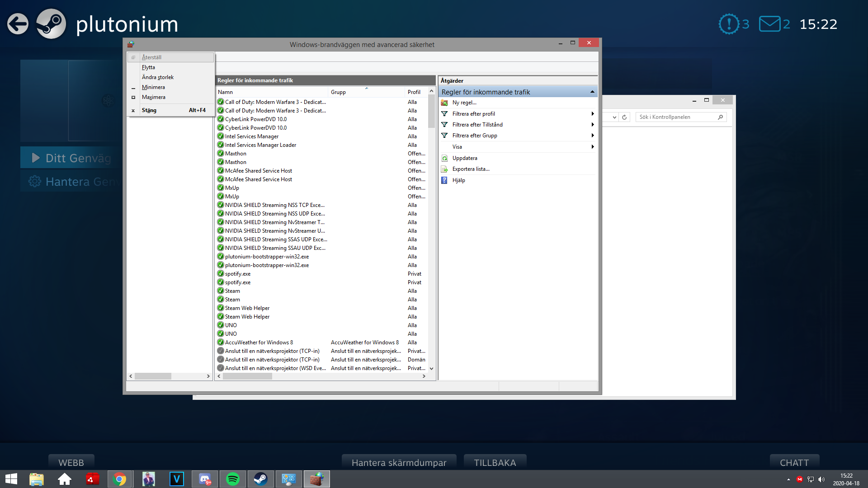Click the Hjälp question mark icon
Screen dimensions: 868x488
(444, 180)
